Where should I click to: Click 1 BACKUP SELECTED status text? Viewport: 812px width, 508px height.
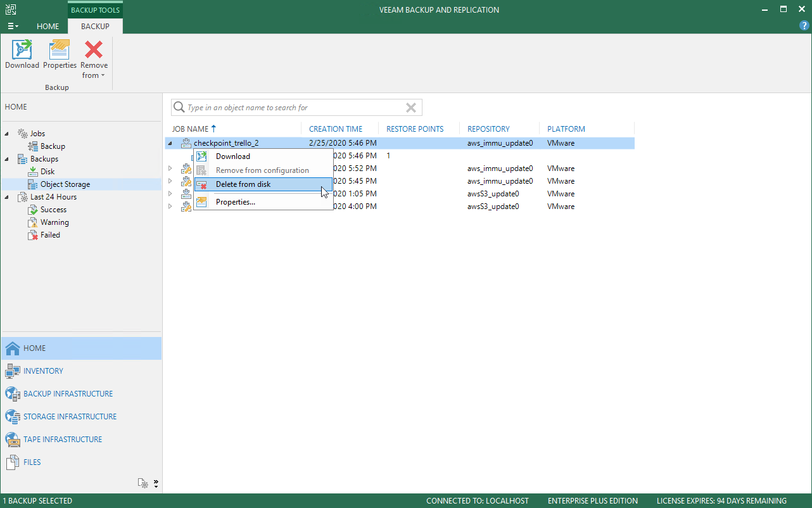tap(39, 501)
